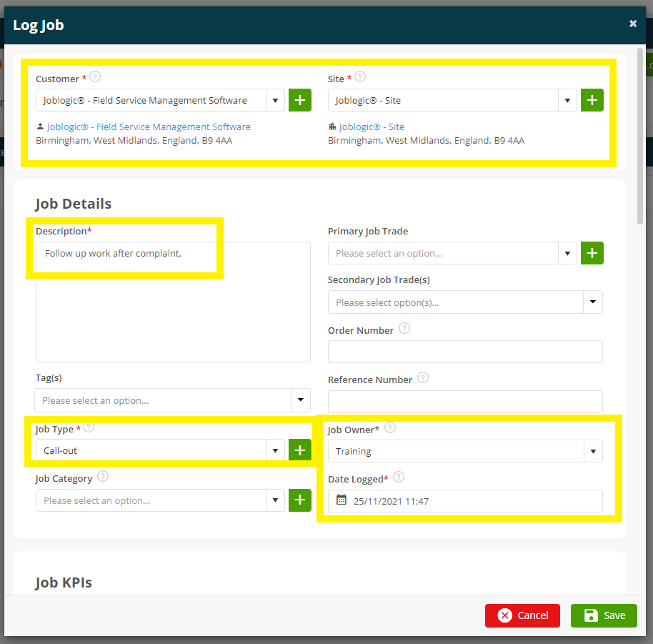This screenshot has height=644, width=653.
Task: Click the help icon next to Site label
Action: [x=360, y=77]
